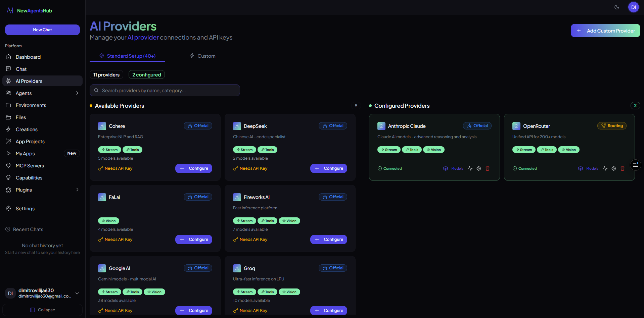The image size is (644, 318).
Task: Open Settings from sidebar
Action: point(42,209)
